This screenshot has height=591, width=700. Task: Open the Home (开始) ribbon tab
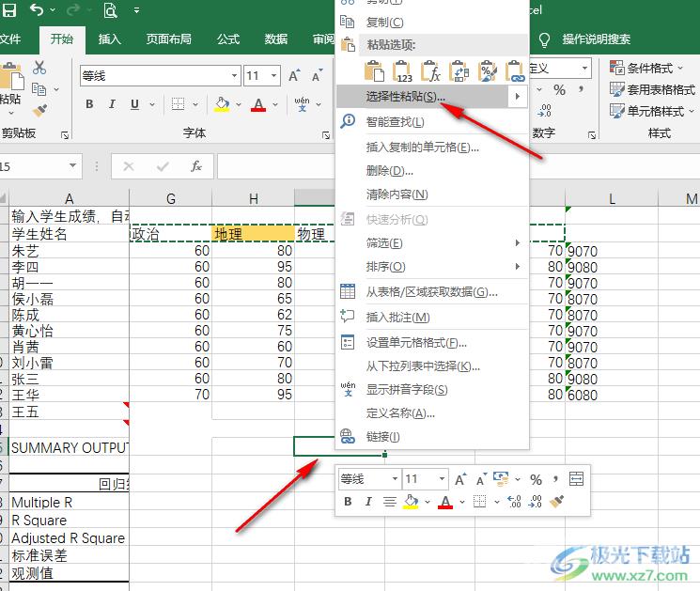pyautogui.click(x=62, y=39)
